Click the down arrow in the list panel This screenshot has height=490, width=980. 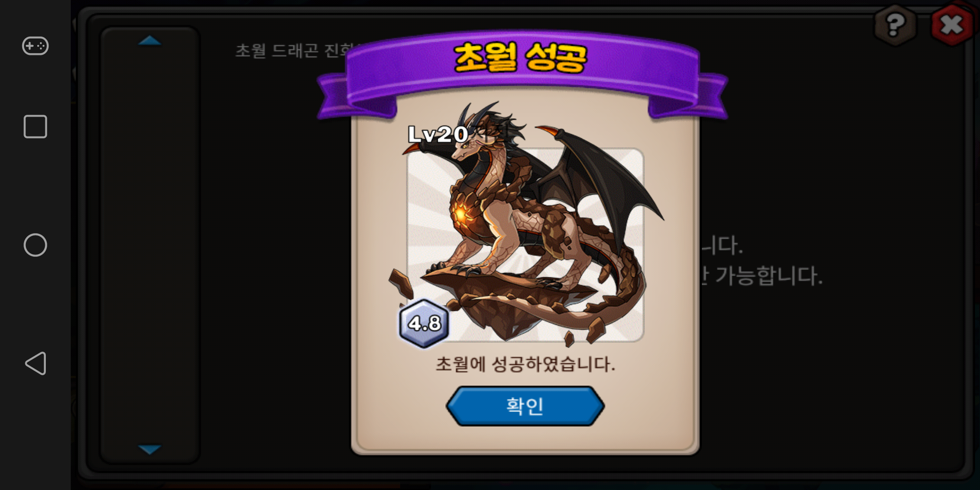pyautogui.click(x=149, y=449)
